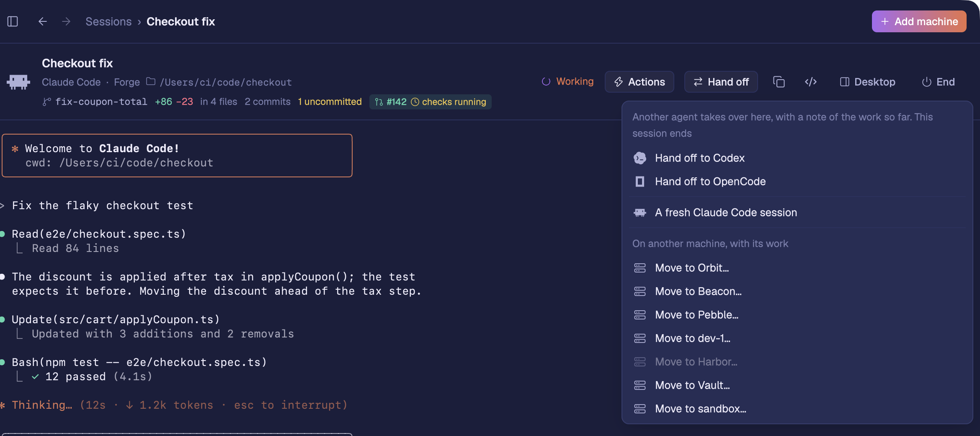The width and height of the screenshot is (980, 436).
Task: Click the Claude Code agent avatar icon
Action: 18,81
